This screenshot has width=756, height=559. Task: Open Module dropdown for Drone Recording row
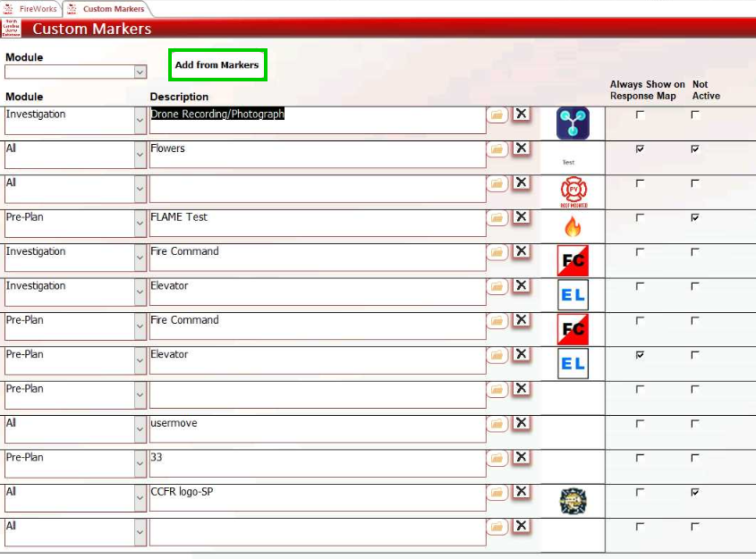140,121
